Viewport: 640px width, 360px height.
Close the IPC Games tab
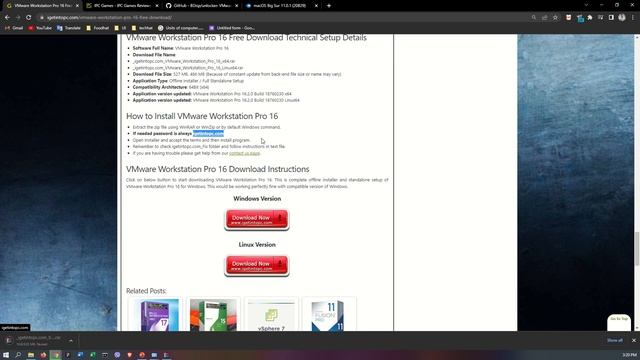(157, 6)
